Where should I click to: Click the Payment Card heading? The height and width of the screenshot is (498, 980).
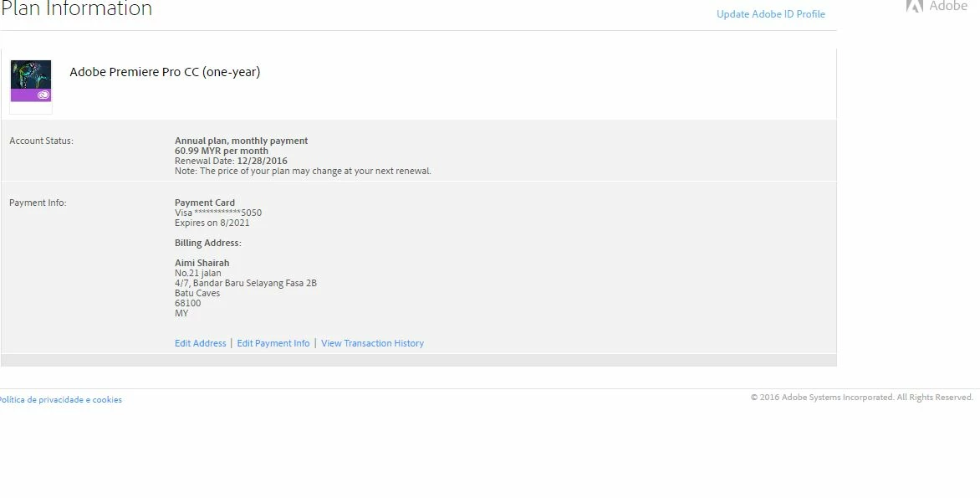coord(205,203)
